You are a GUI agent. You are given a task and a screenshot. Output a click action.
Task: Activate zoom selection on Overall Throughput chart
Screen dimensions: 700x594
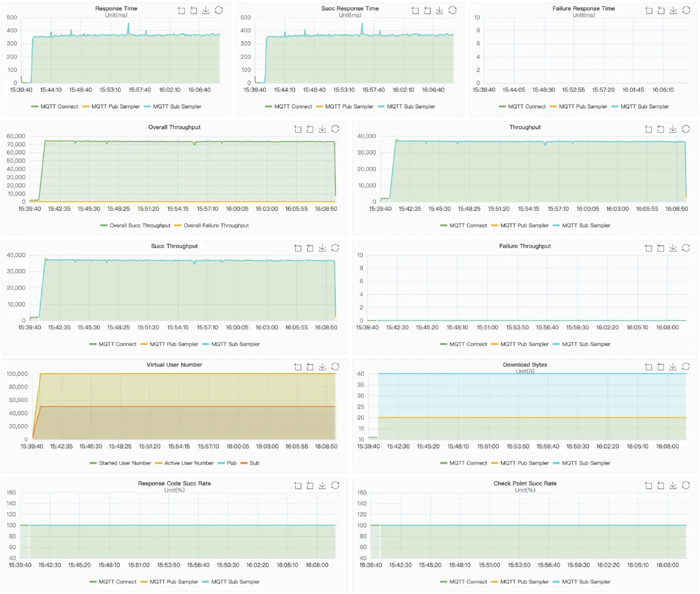coord(298,129)
